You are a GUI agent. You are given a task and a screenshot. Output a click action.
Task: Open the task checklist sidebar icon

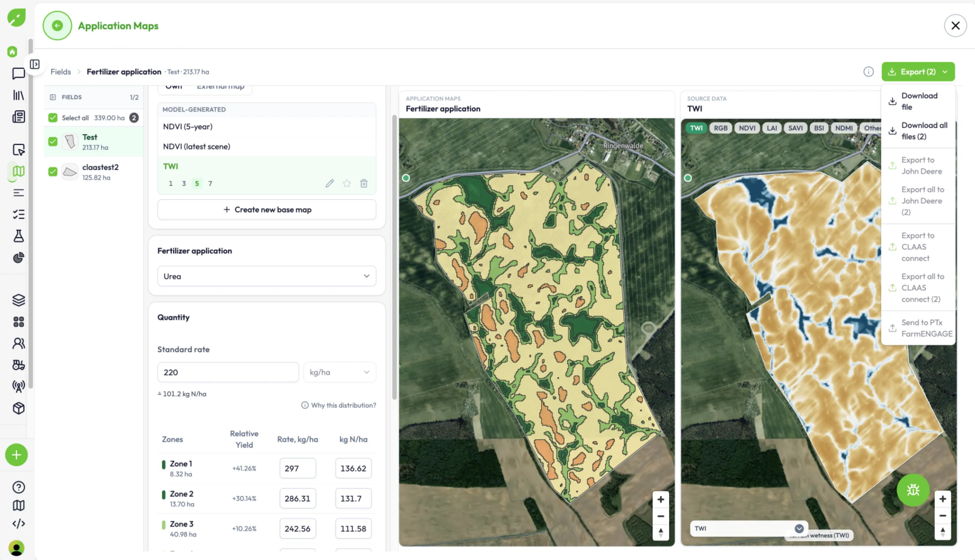pyautogui.click(x=18, y=214)
